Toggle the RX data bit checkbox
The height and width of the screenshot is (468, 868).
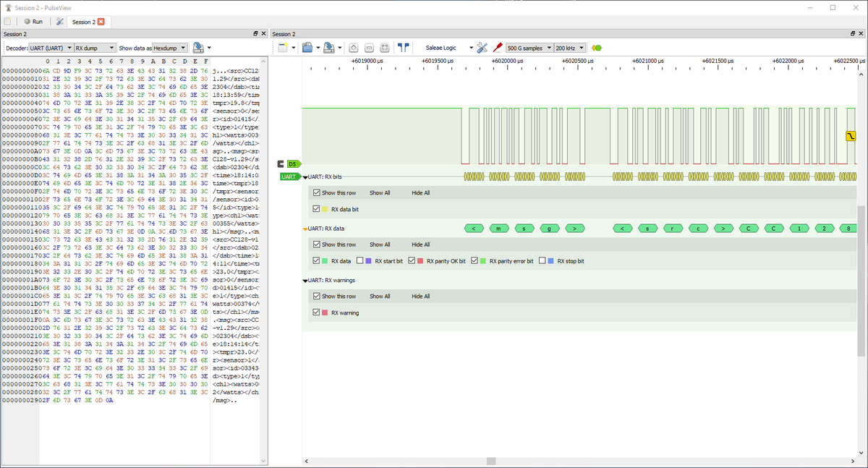pyautogui.click(x=317, y=209)
